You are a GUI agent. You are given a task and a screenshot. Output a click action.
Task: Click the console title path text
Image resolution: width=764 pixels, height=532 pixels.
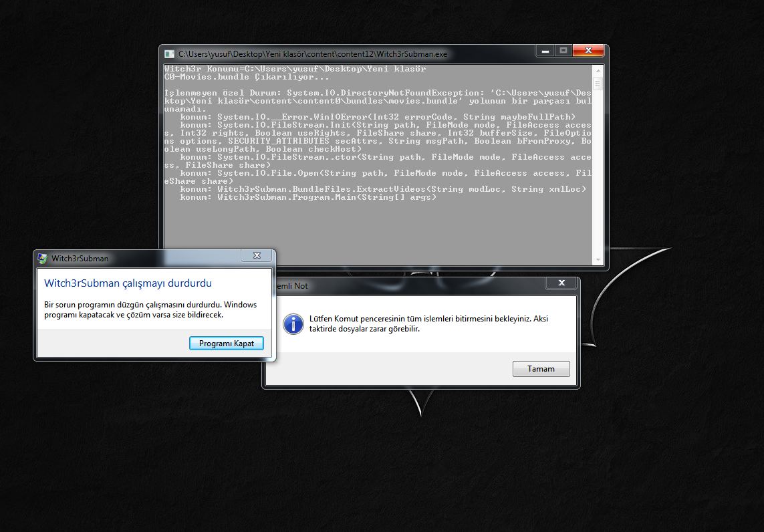click(x=313, y=54)
